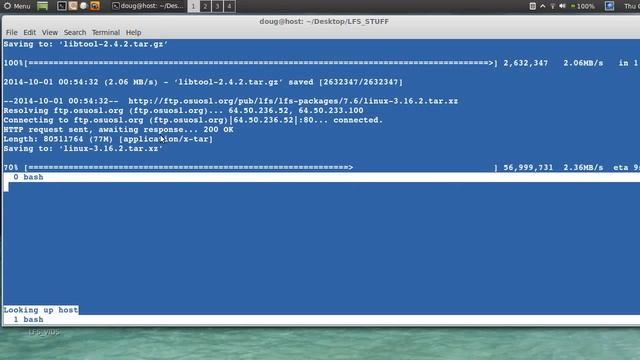Click the 70% download progress bar
This screenshot has width=640, height=360.
point(261,167)
